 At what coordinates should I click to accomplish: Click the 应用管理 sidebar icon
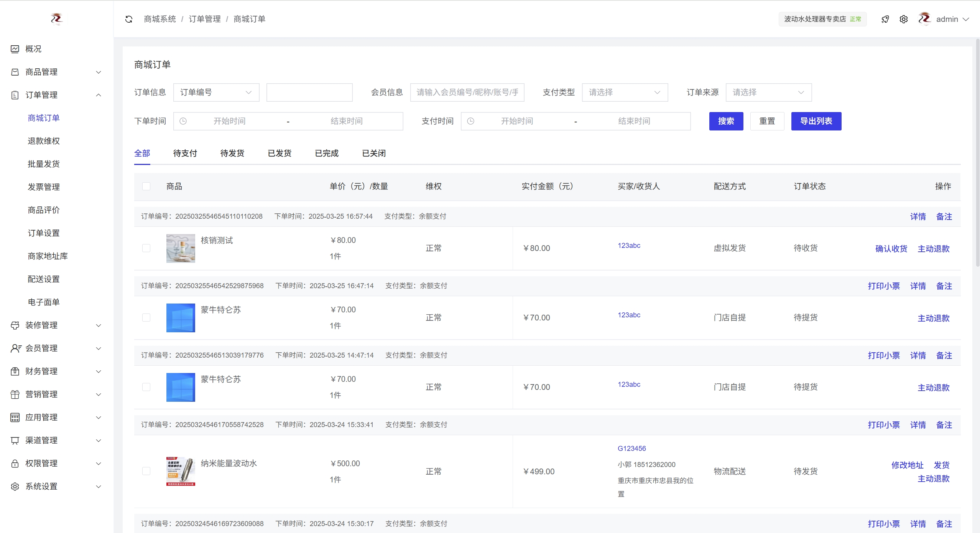pos(15,417)
